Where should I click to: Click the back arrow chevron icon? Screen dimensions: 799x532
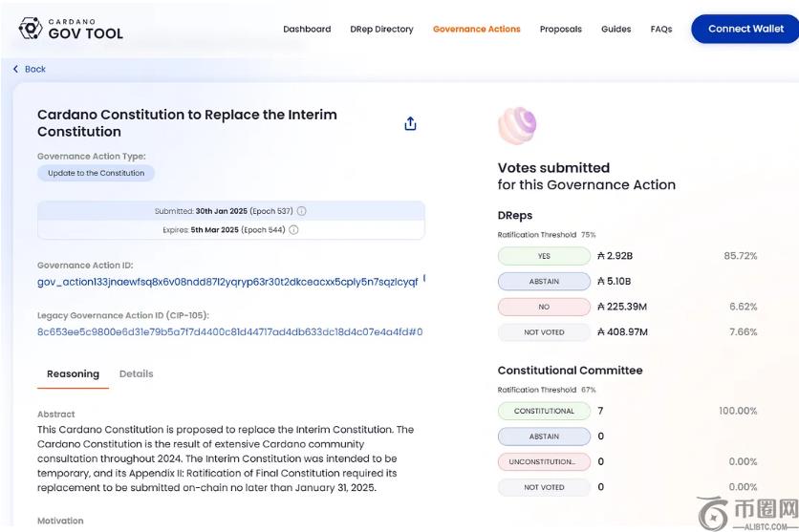click(x=16, y=69)
